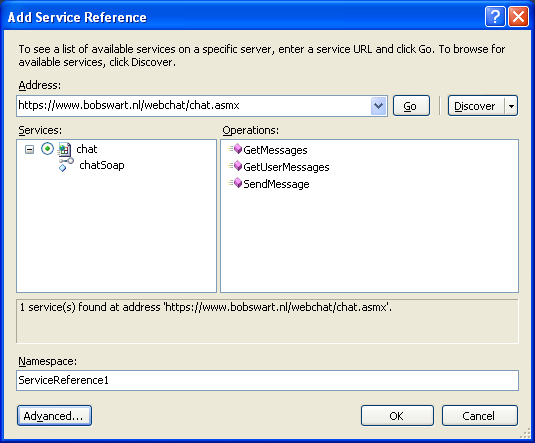Open the Discover button dropdown arrow
This screenshot has height=443, width=535.
(511, 106)
